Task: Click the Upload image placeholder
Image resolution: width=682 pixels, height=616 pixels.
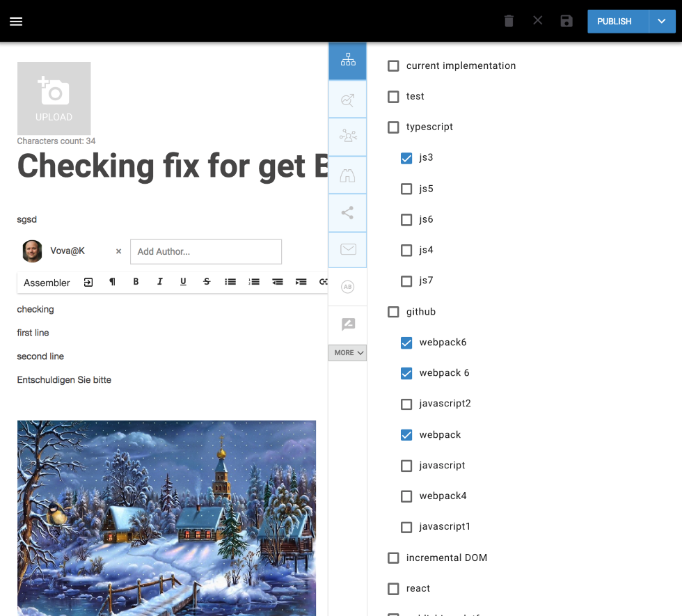Action: 54,98
